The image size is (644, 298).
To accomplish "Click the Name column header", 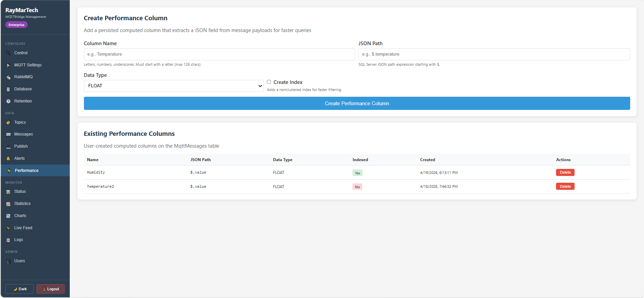I will [93, 160].
